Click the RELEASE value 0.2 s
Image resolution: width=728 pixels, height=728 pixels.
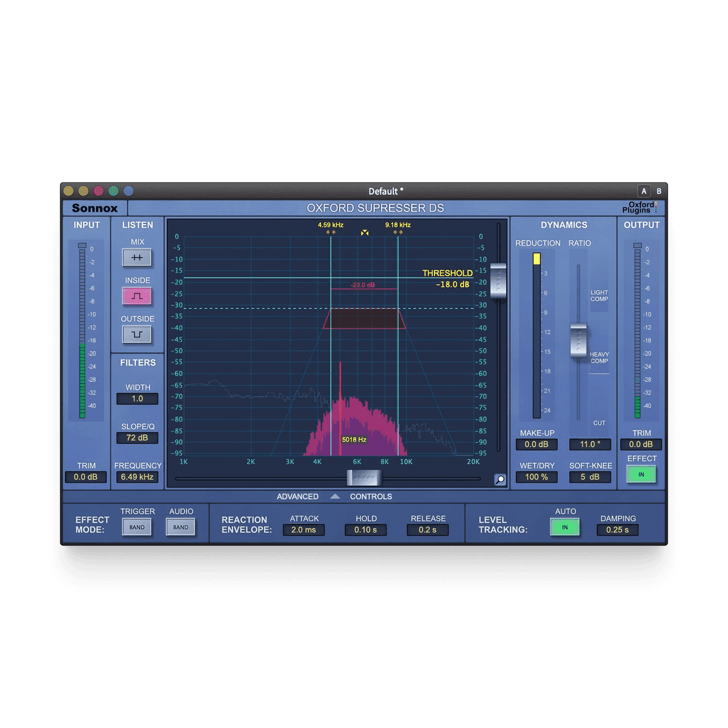tap(428, 530)
